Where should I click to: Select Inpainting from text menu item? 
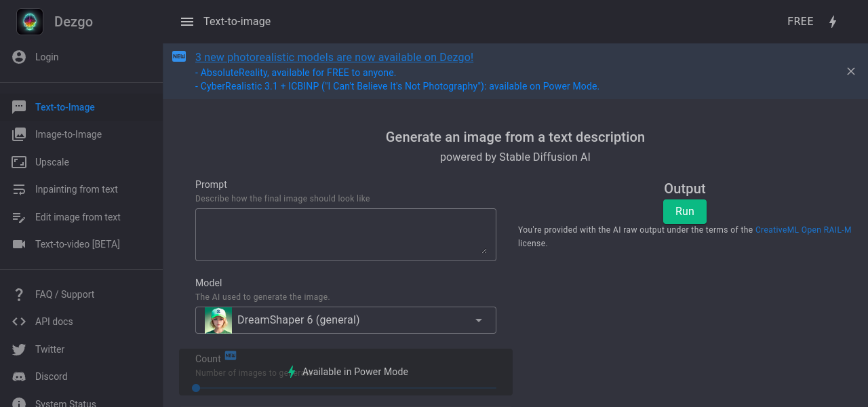pos(76,189)
